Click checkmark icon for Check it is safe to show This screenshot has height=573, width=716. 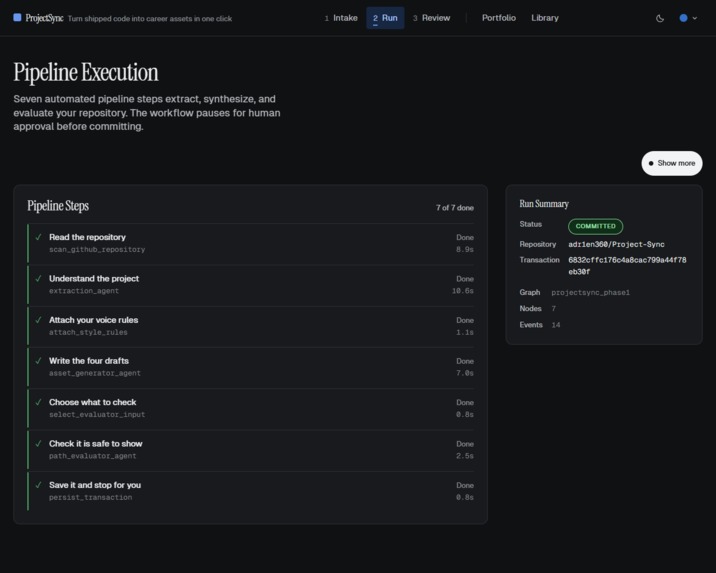click(x=38, y=443)
